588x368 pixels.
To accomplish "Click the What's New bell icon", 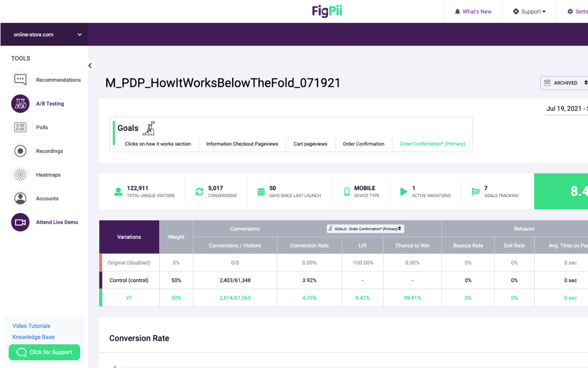I will click(457, 11).
